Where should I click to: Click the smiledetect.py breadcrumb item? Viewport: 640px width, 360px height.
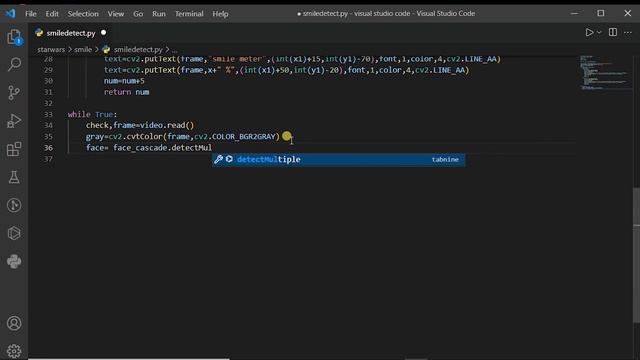click(138, 49)
